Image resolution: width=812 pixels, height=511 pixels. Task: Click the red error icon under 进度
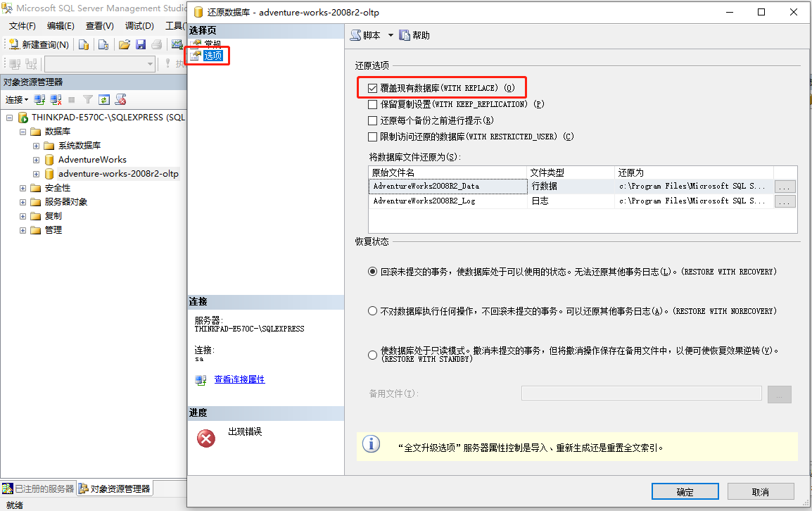[x=206, y=439]
